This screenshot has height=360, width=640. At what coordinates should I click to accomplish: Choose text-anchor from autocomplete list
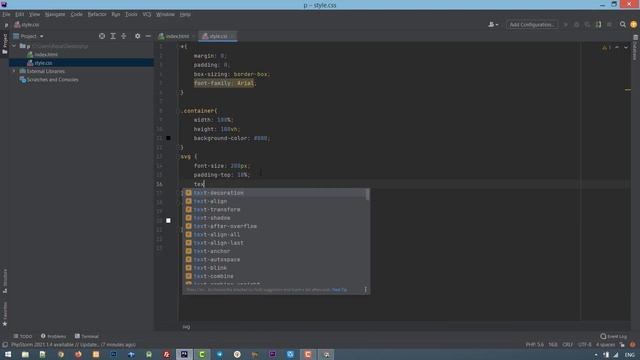(274, 251)
